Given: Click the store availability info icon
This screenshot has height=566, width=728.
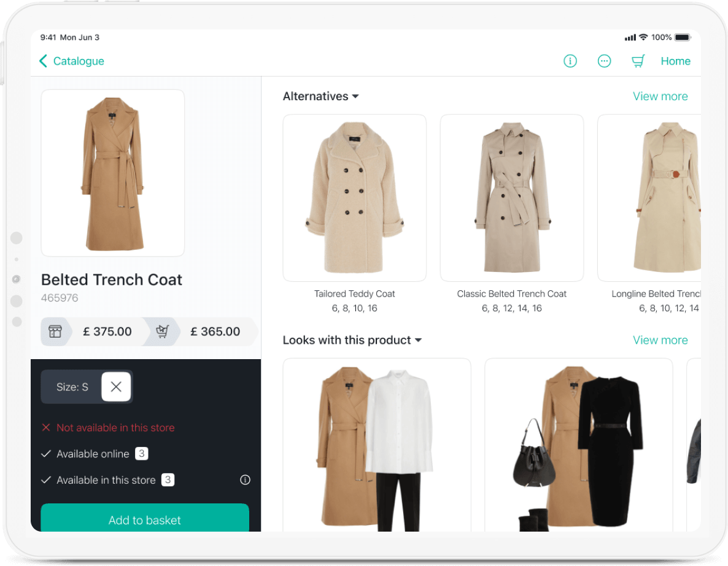Looking at the screenshot, I should (x=245, y=480).
